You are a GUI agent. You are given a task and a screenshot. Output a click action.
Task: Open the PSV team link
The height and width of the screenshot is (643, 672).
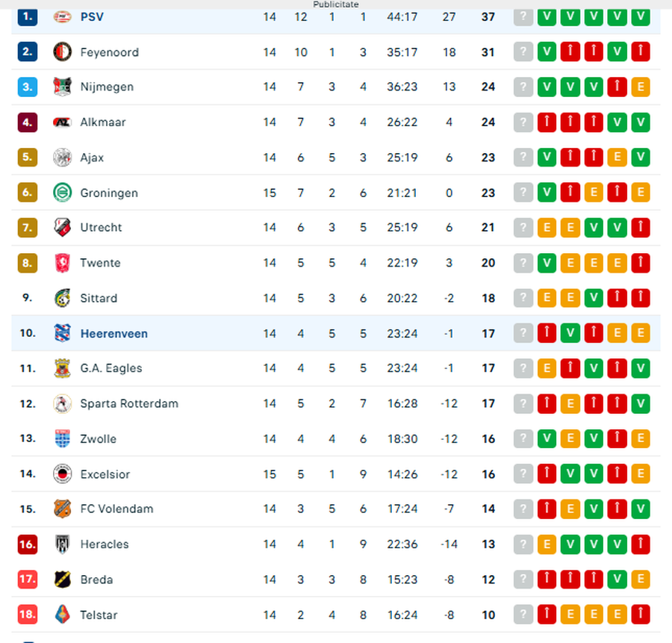point(92,16)
